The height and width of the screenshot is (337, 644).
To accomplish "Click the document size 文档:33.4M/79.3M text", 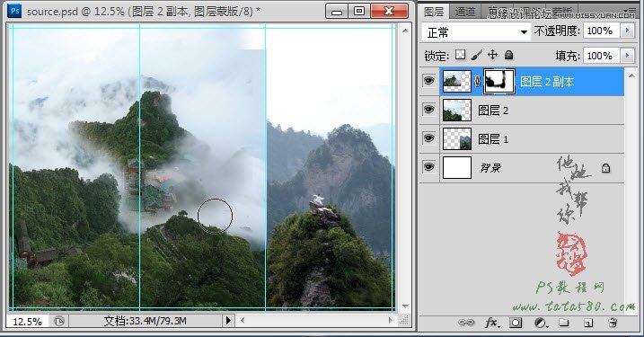I will click(145, 321).
